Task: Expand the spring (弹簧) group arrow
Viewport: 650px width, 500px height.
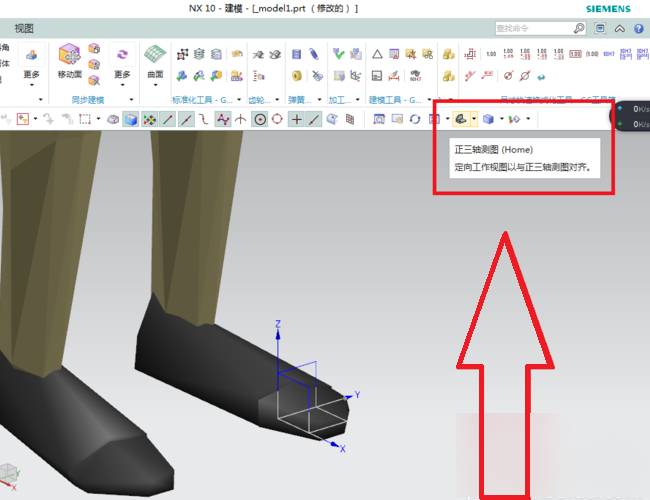Action: click(x=320, y=100)
